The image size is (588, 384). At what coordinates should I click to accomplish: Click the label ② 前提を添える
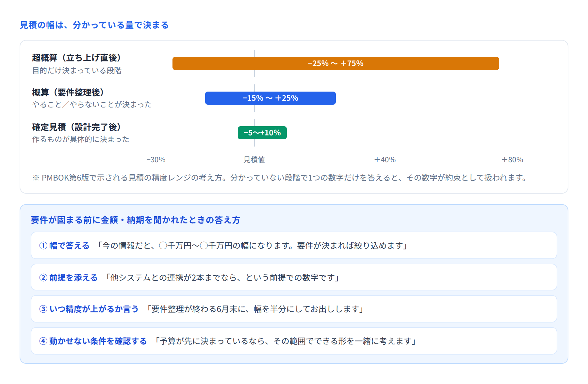pos(69,278)
